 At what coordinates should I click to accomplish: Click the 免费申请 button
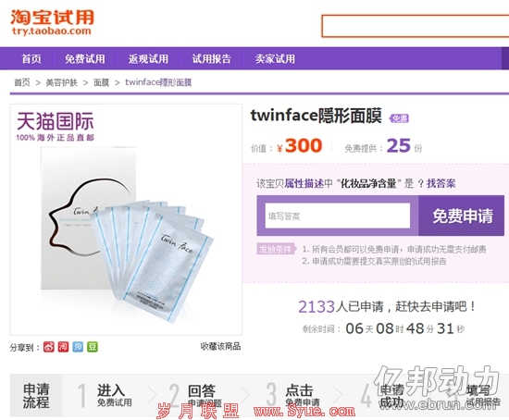pyautogui.click(x=461, y=216)
